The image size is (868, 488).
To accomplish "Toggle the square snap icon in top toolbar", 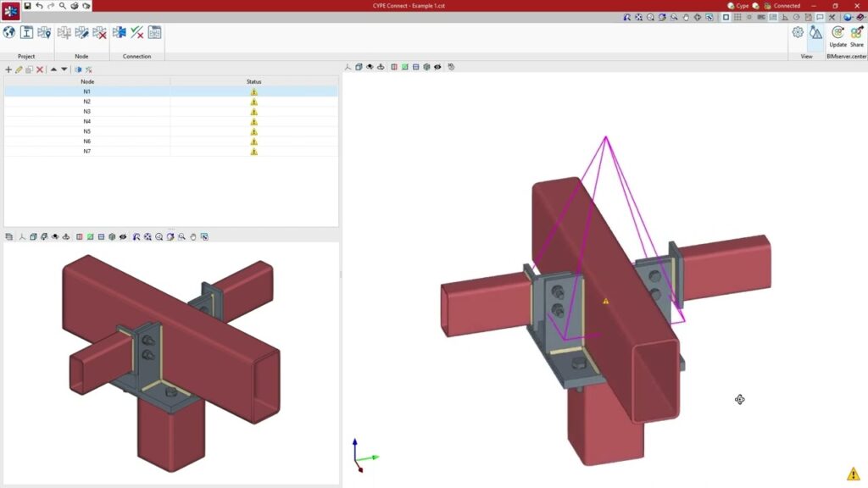I will 726,17.
